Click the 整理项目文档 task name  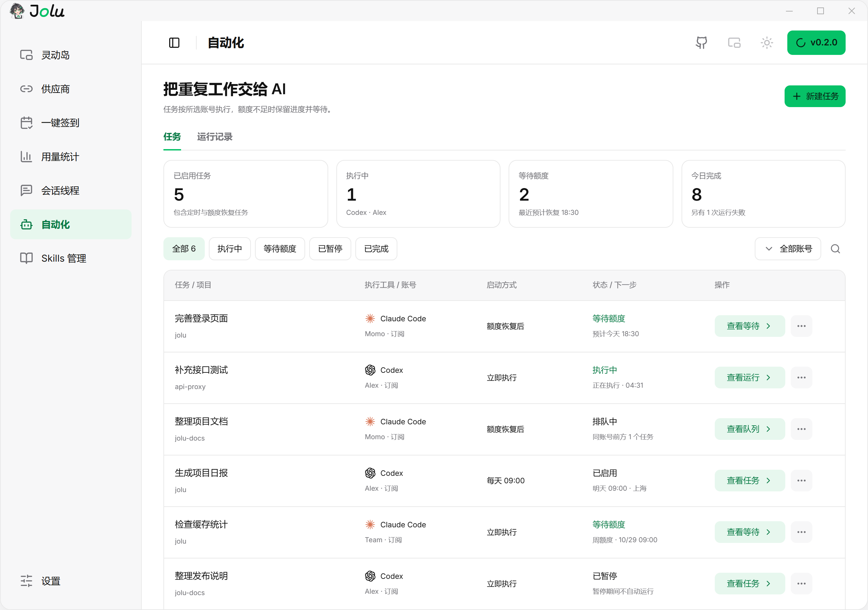[x=201, y=421]
